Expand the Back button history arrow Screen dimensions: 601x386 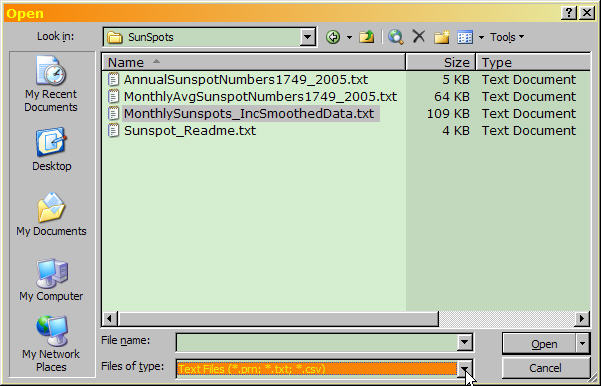coord(349,37)
